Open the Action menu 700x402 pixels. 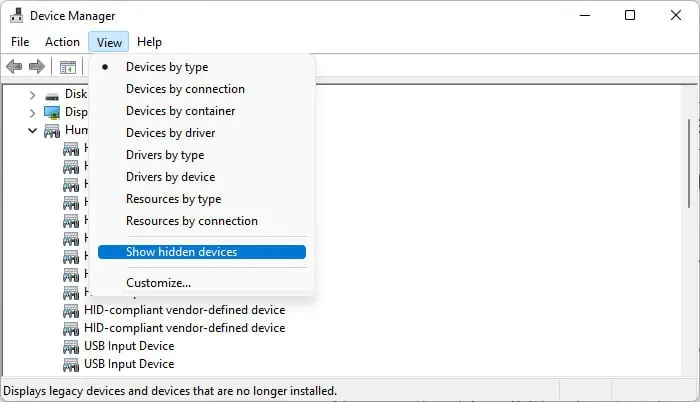pos(62,42)
